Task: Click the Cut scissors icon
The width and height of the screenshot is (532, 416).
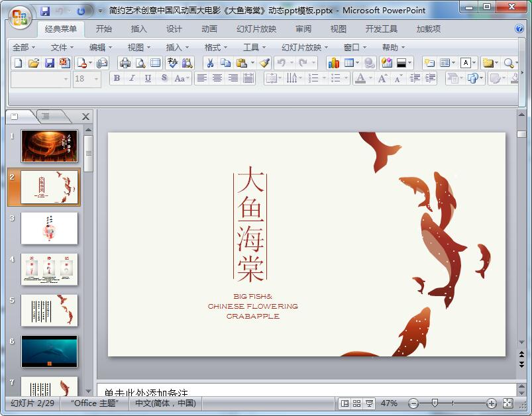Action: [211, 63]
